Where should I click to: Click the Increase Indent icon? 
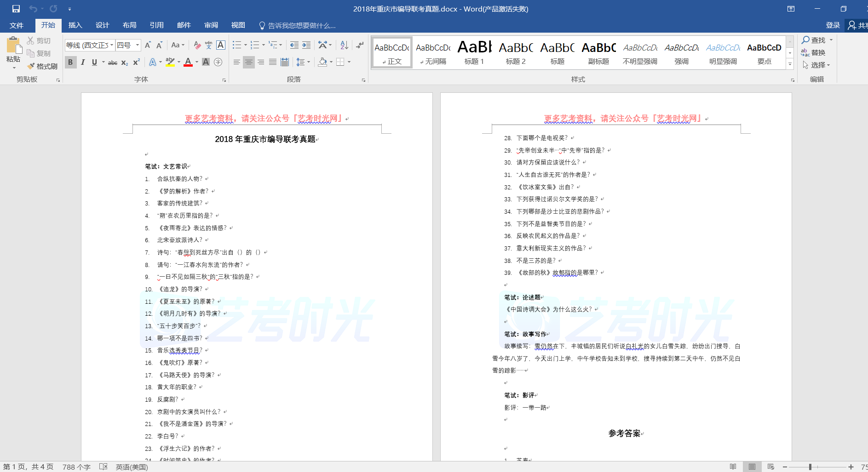click(x=306, y=45)
